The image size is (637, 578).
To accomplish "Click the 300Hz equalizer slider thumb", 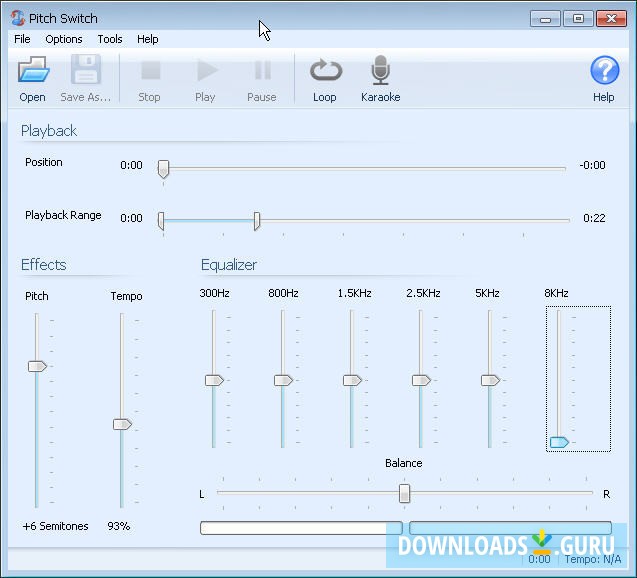I will tap(214, 381).
